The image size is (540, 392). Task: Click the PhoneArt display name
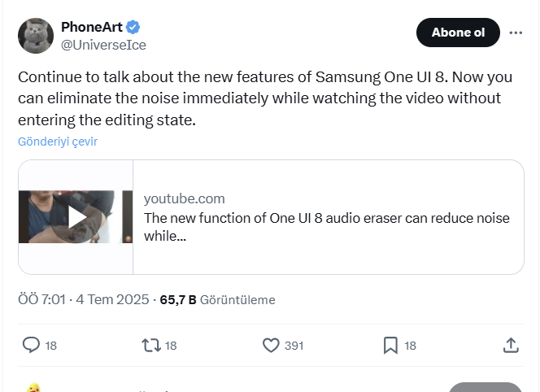(x=92, y=27)
